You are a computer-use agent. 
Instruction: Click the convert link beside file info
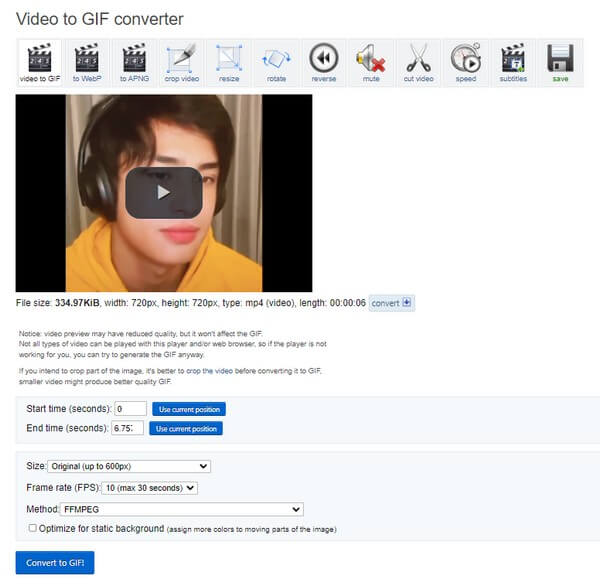[x=391, y=303]
